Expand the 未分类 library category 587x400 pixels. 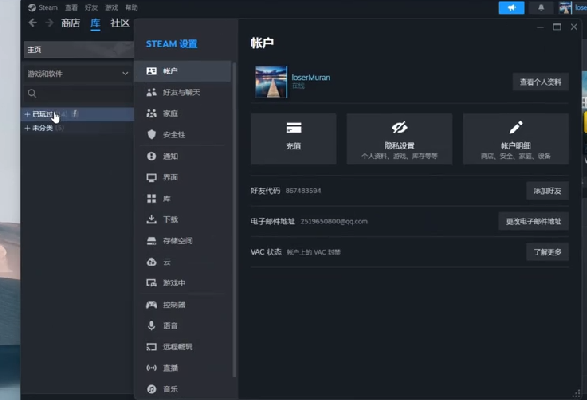click(x=27, y=128)
